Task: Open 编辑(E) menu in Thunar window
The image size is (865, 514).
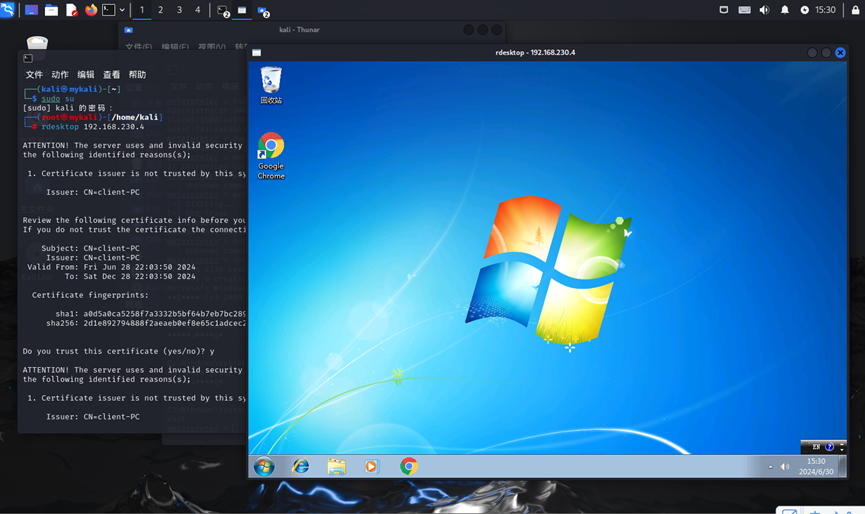Action: click(175, 47)
